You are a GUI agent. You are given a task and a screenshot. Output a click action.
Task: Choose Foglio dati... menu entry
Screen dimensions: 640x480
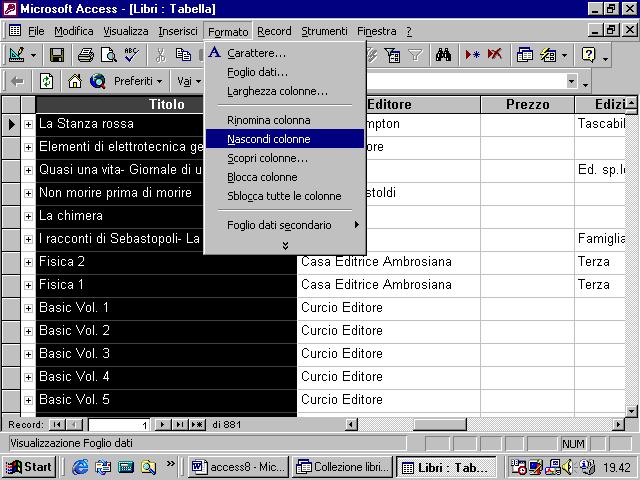285,72
